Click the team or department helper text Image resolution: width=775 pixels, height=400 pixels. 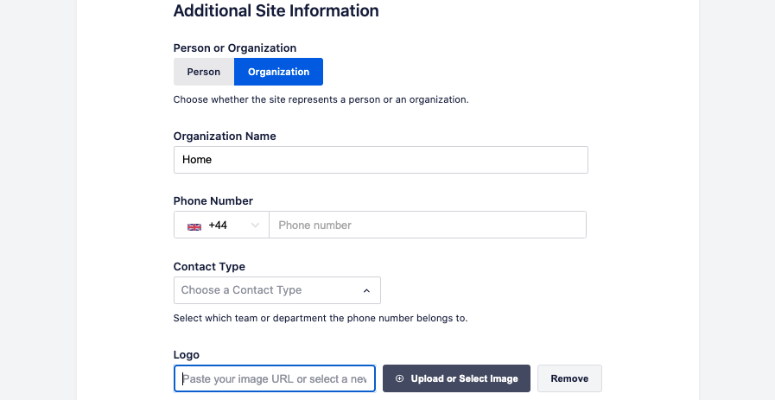pyautogui.click(x=320, y=318)
